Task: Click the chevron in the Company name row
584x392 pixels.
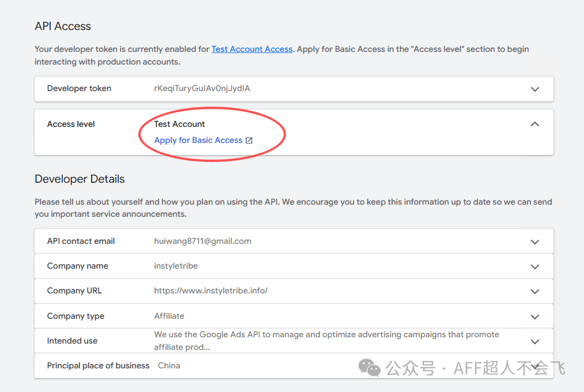Action: coord(535,267)
